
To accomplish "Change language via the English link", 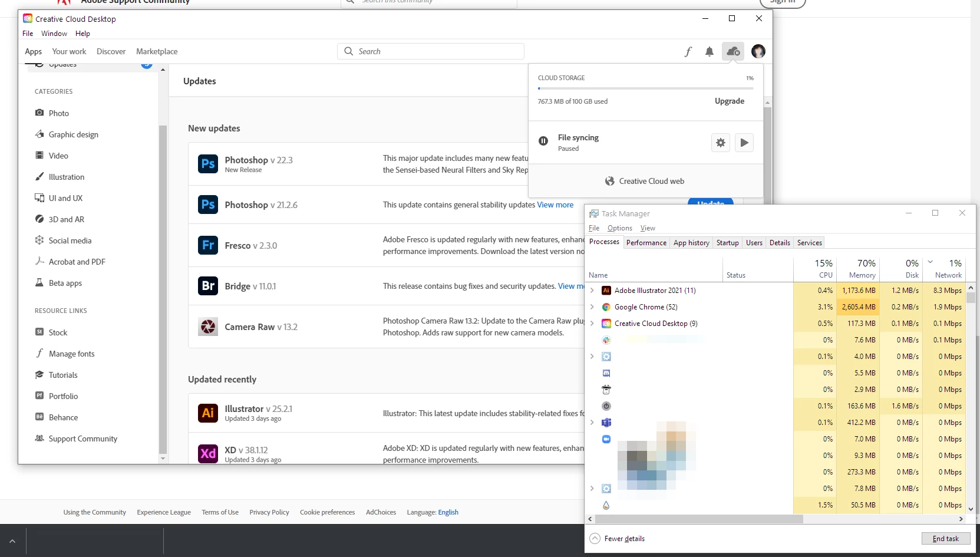I will tap(448, 512).
